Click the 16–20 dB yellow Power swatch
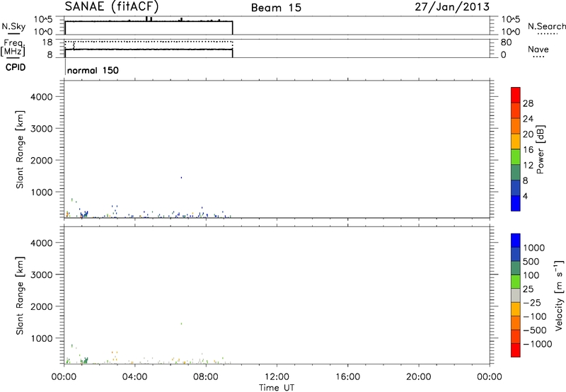The width and height of the screenshot is (566, 392). coord(516,142)
